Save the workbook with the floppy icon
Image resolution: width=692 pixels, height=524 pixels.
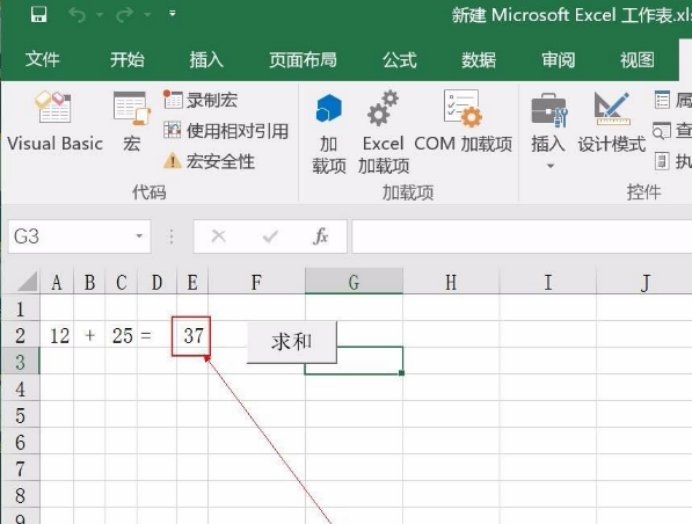[39, 15]
